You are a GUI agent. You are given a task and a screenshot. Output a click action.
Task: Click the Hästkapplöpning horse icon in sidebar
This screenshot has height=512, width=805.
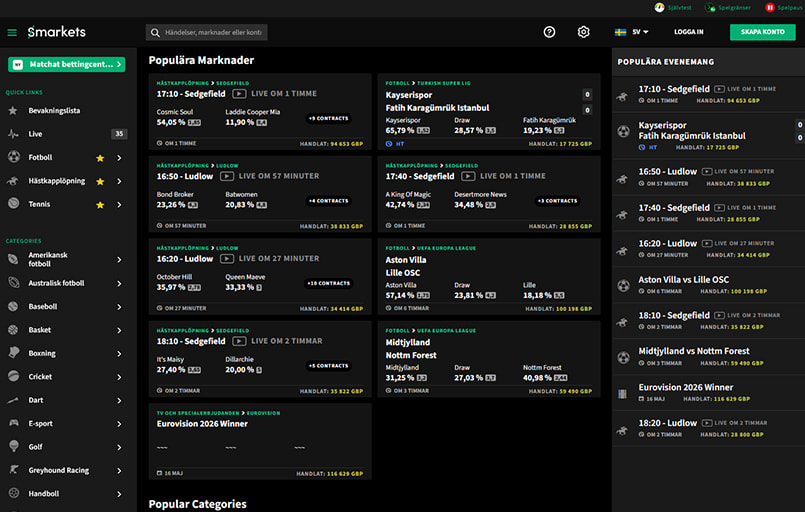[13, 181]
